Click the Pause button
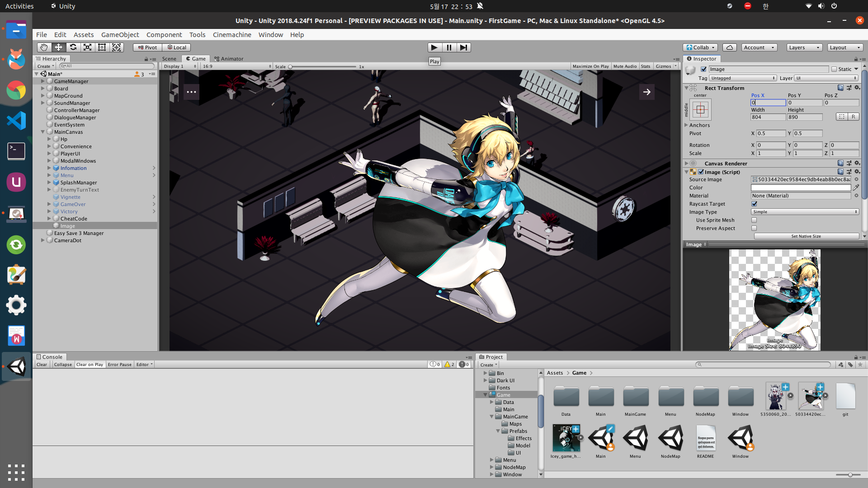The image size is (868, 488). pyautogui.click(x=449, y=47)
